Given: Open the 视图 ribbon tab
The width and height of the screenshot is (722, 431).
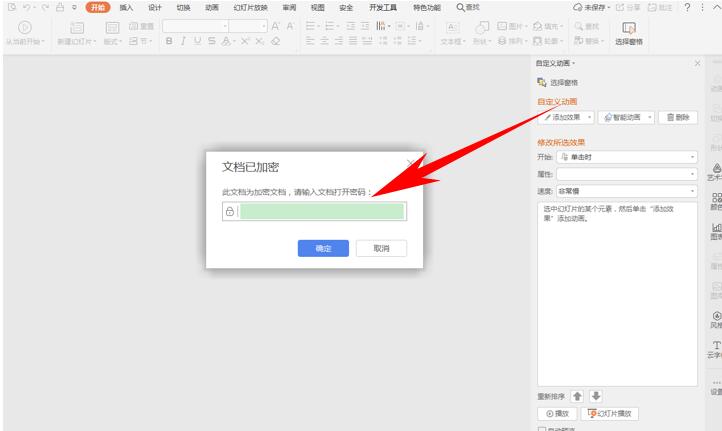Looking at the screenshot, I should (318, 7).
